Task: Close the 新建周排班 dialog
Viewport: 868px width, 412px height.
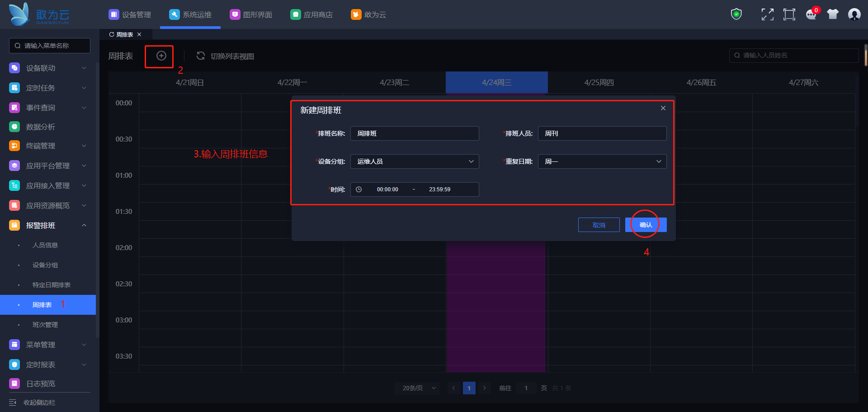Action: tap(663, 108)
